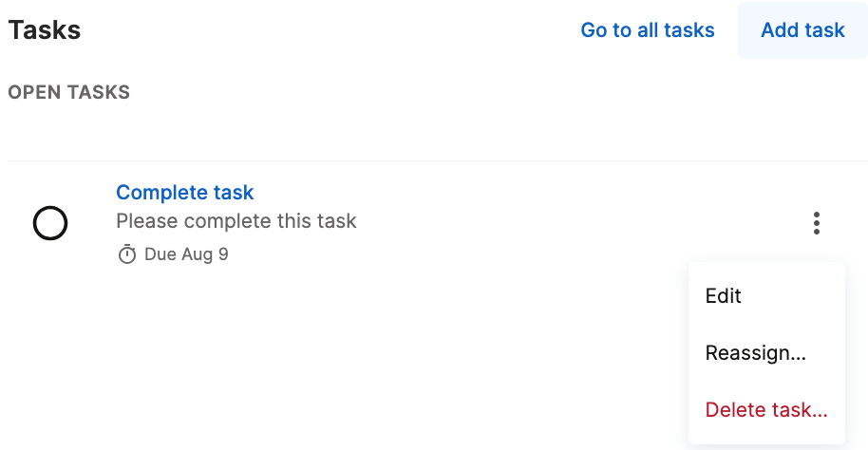Collapse the menu using the vertical ellipsis
Image resolution: width=868 pixels, height=450 pixels.
pos(817,223)
